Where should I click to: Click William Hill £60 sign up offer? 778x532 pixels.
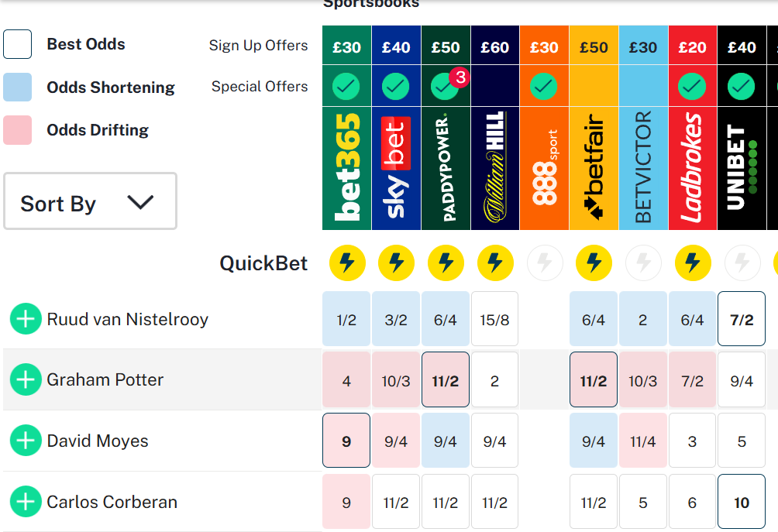pyautogui.click(x=494, y=46)
